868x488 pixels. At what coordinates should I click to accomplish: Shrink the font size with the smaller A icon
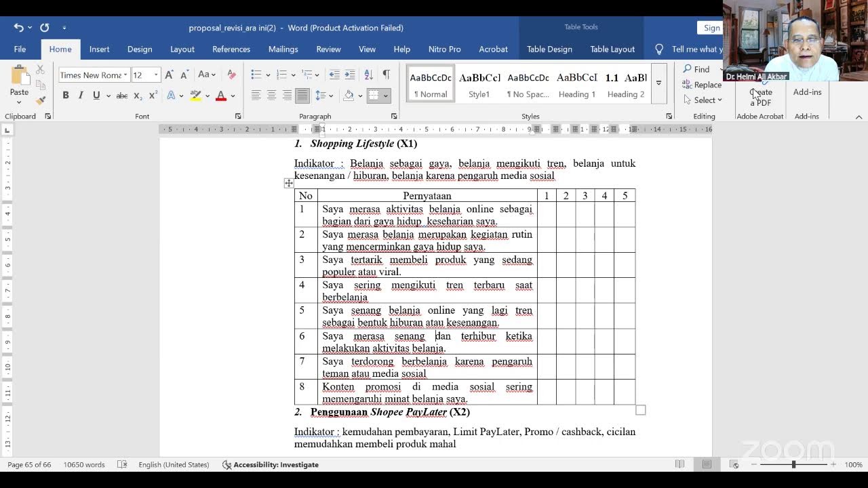coord(184,75)
